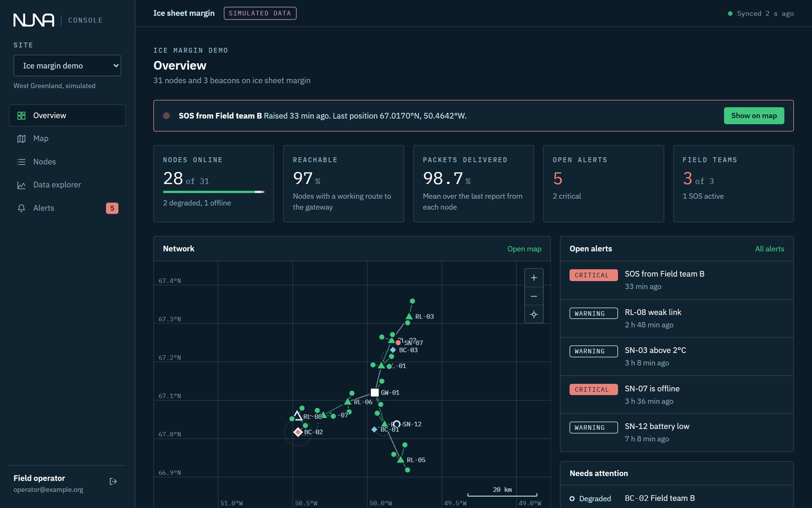
Task: Open the Nodes list page
Action: click(x=67, y=162)
